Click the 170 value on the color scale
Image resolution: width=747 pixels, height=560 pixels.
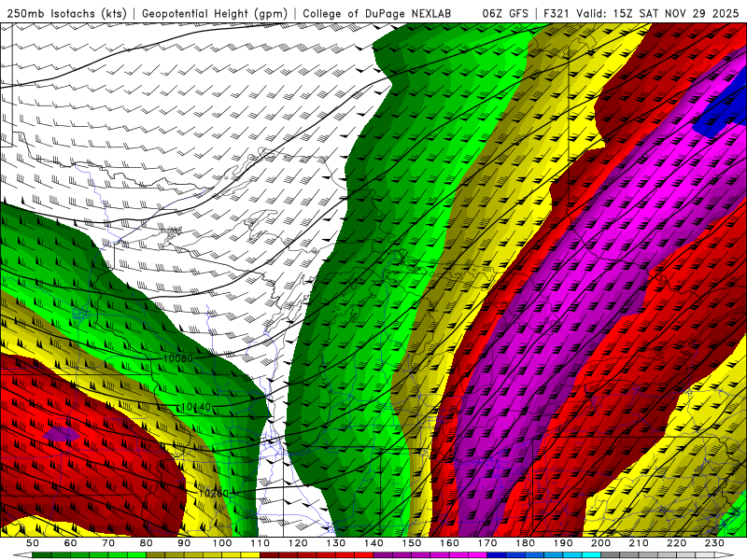(487, 543)
